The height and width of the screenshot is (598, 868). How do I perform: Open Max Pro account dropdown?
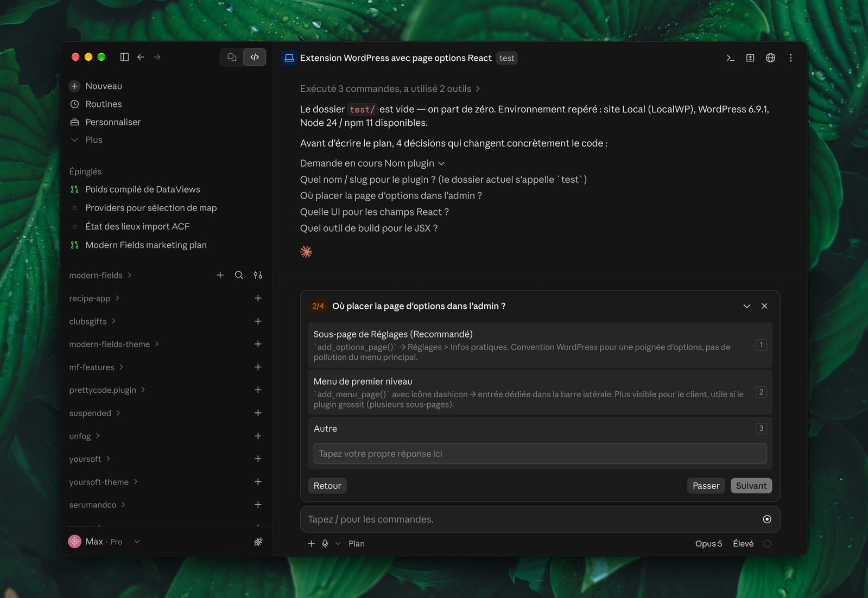104,542
